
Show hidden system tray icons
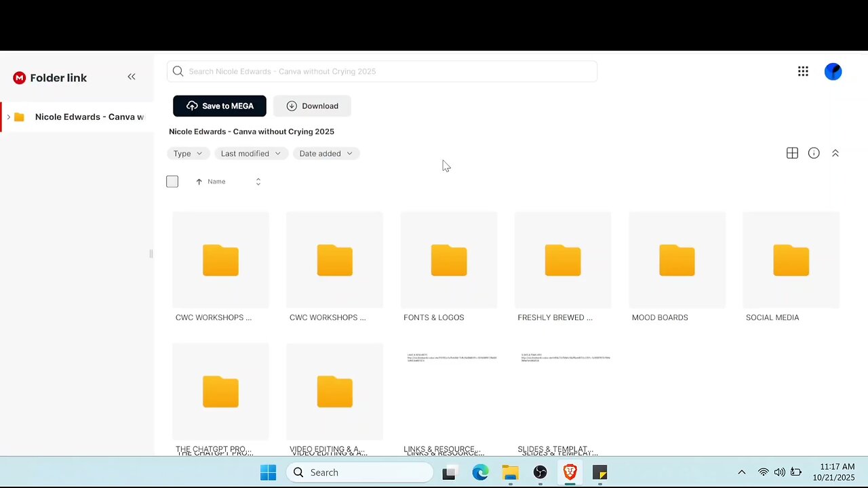[742, 472]
